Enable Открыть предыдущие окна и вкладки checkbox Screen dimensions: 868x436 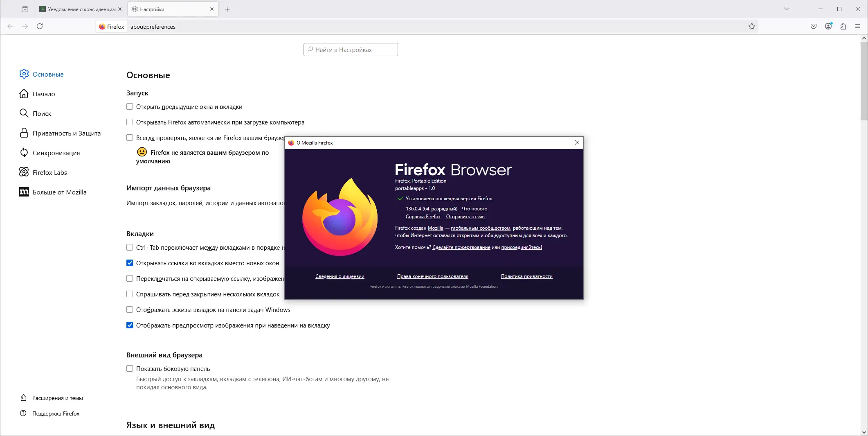tap(130, 106)
